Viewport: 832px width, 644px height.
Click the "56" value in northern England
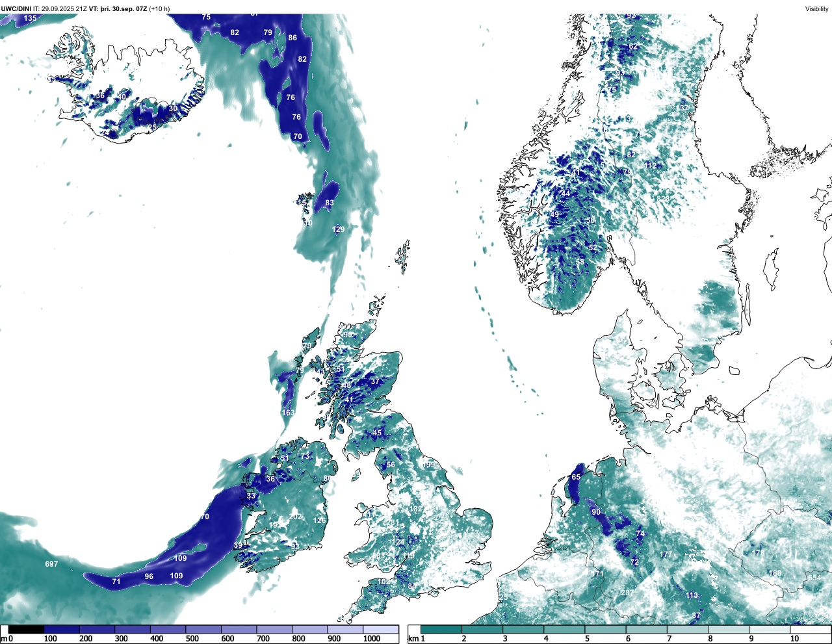pos(391,465)
